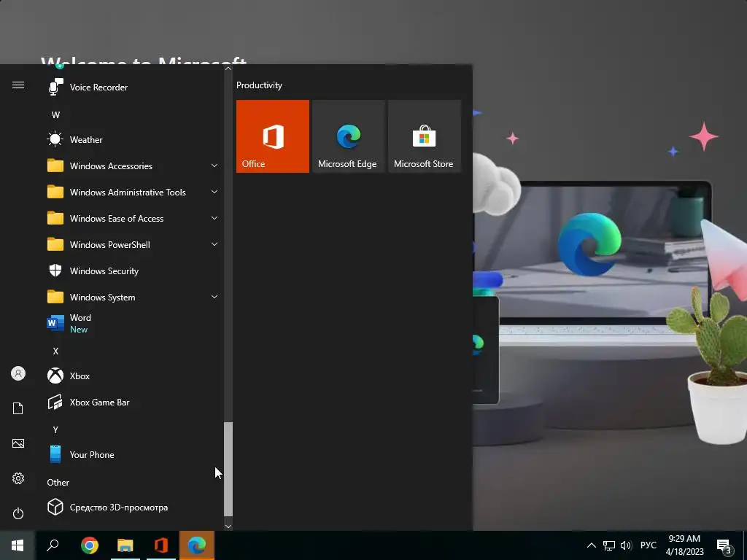
Task: Open File Explorer from taskbar
Action: click(x=125, y=545)
